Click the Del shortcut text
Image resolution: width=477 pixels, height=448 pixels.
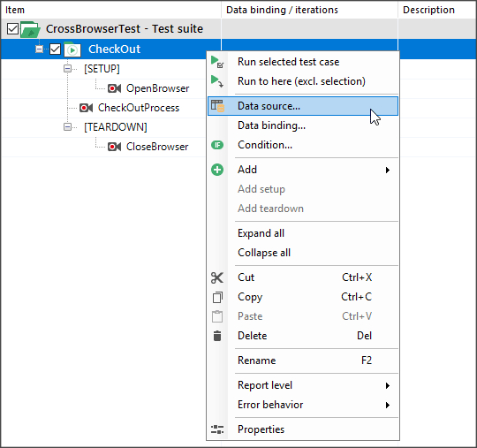(364, 336)
